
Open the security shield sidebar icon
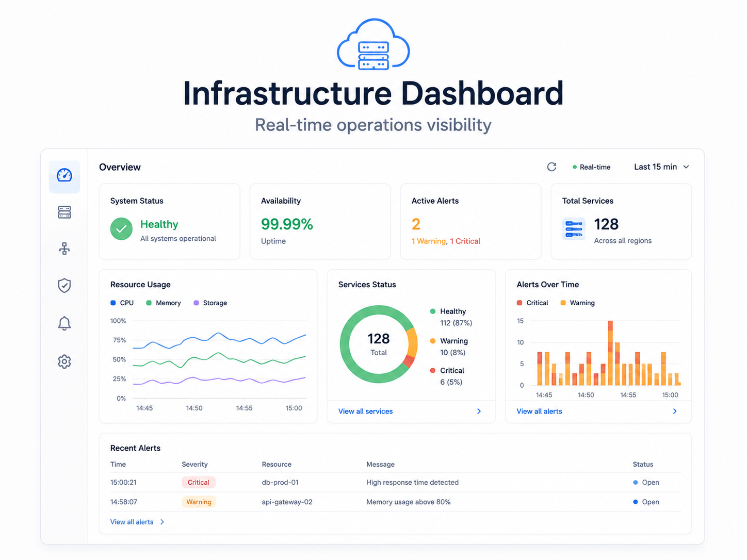64,285
